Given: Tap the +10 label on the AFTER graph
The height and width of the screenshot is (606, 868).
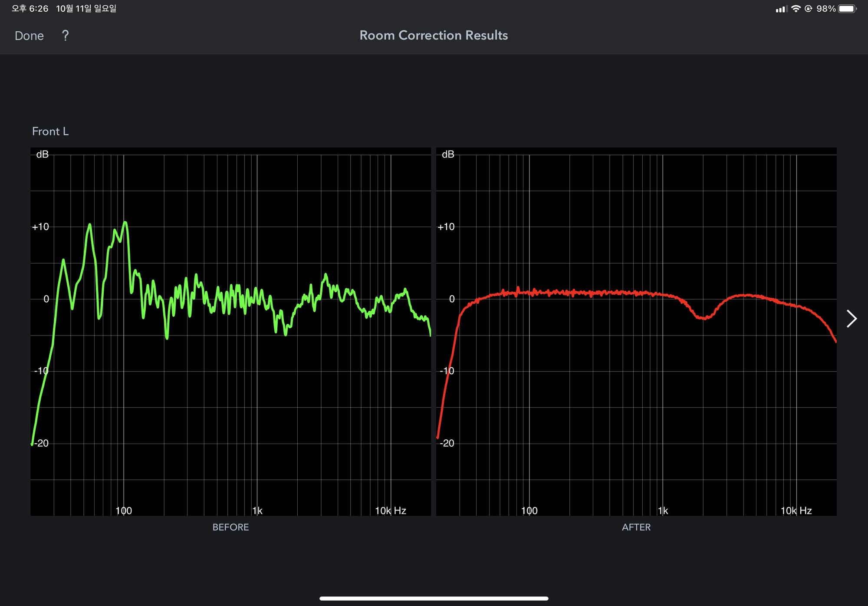Looking at the screenshot, I should pos(446,227).
